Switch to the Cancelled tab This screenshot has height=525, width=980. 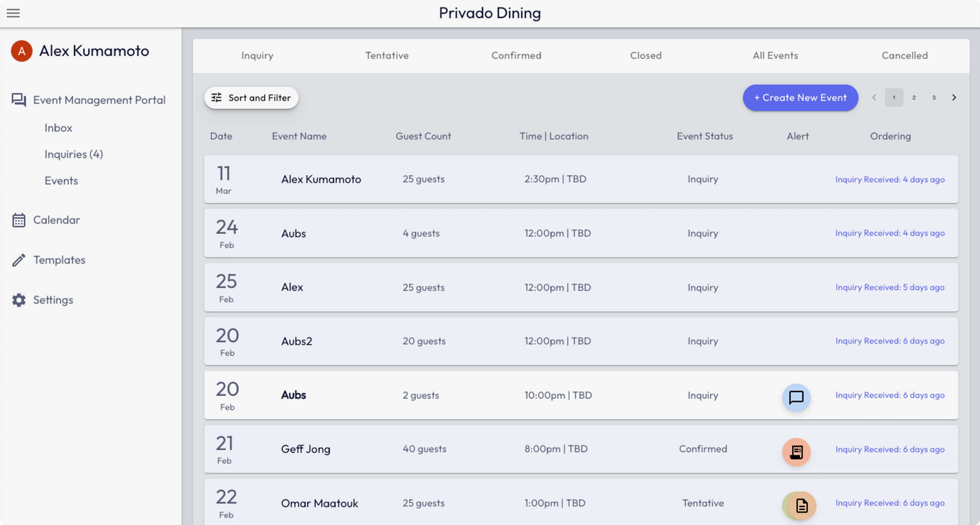coord(905,56)
